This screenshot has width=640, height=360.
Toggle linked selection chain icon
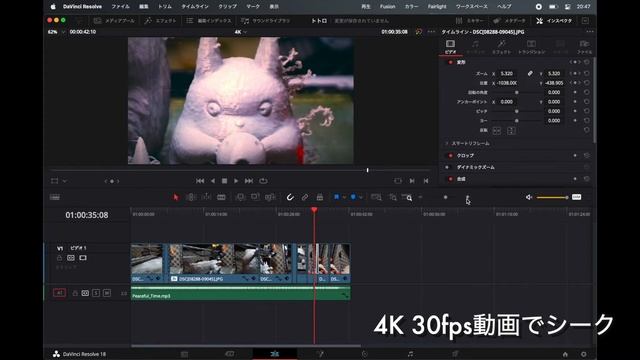305,198
